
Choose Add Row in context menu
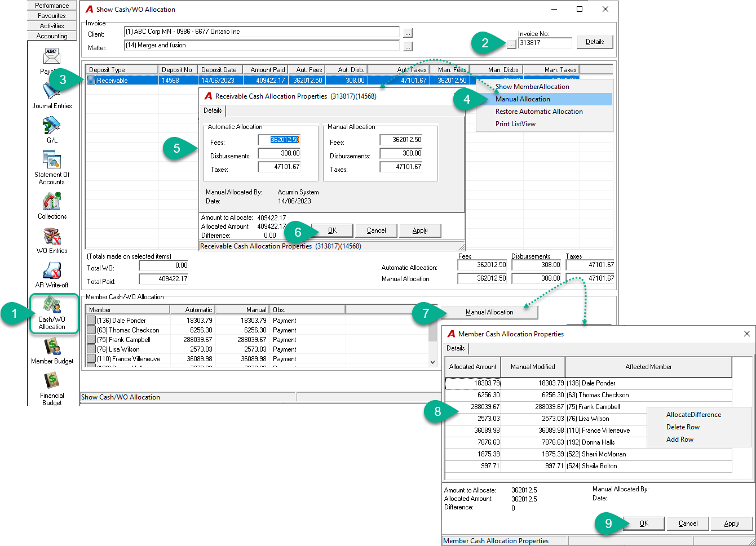click(x=699, y=440)
